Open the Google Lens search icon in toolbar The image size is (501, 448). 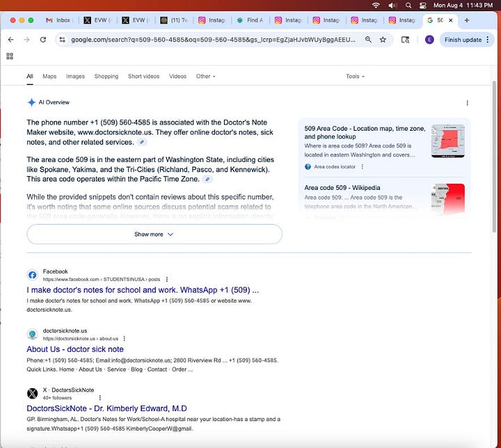tap(405, 40)
